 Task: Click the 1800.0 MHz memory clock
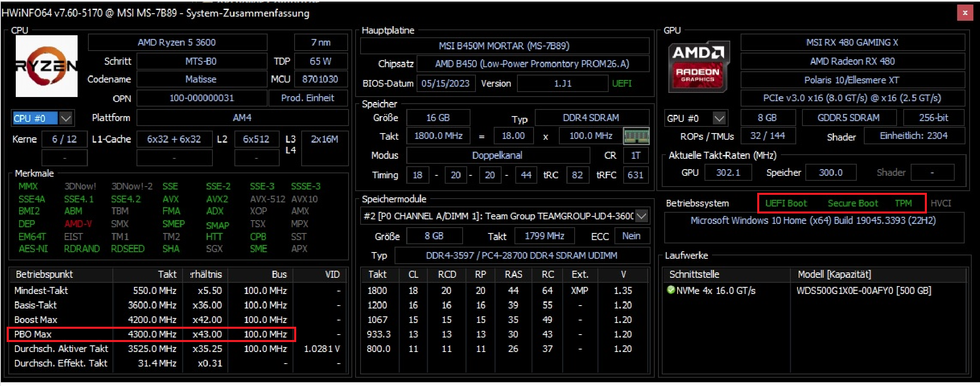pos(439,136)
